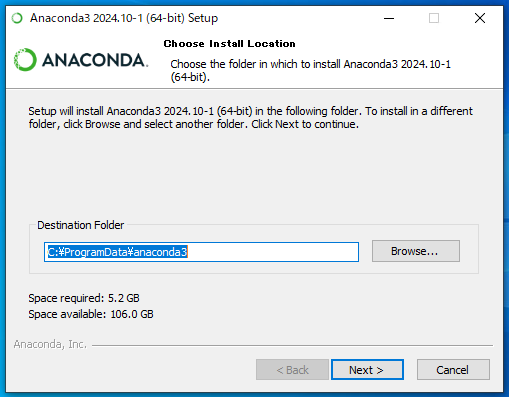Cancel the Anaconda3 setup

[x=453, y=370]
